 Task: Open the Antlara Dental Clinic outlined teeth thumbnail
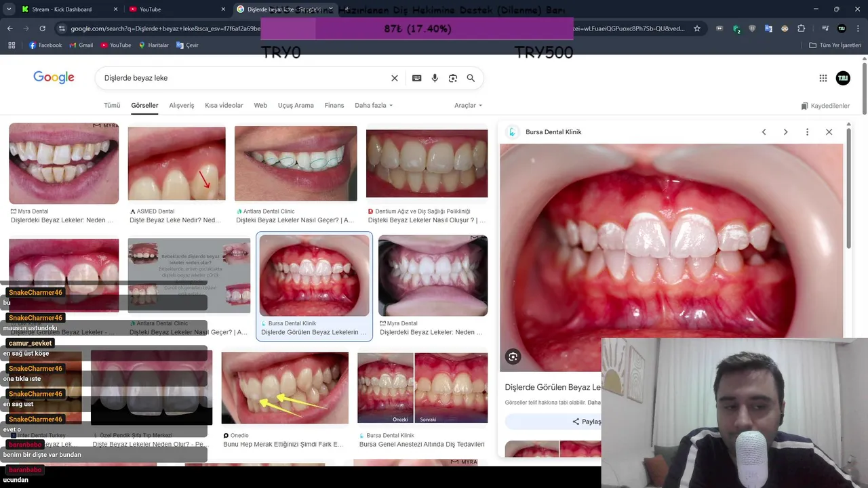296,163
